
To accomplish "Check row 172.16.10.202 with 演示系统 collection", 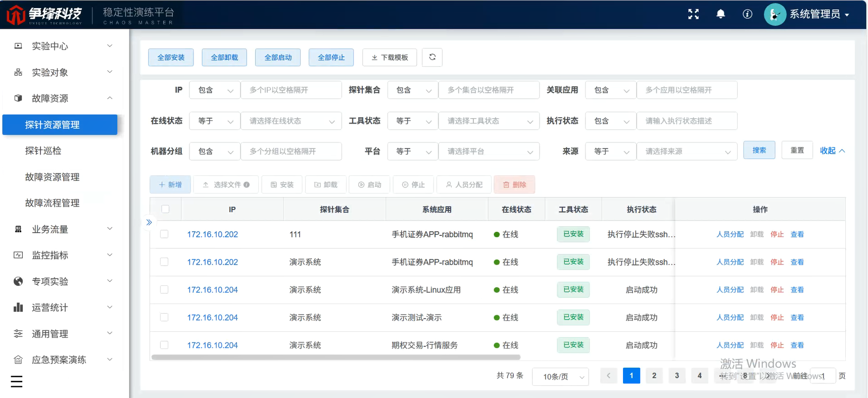I will click(x=164, y=262).
